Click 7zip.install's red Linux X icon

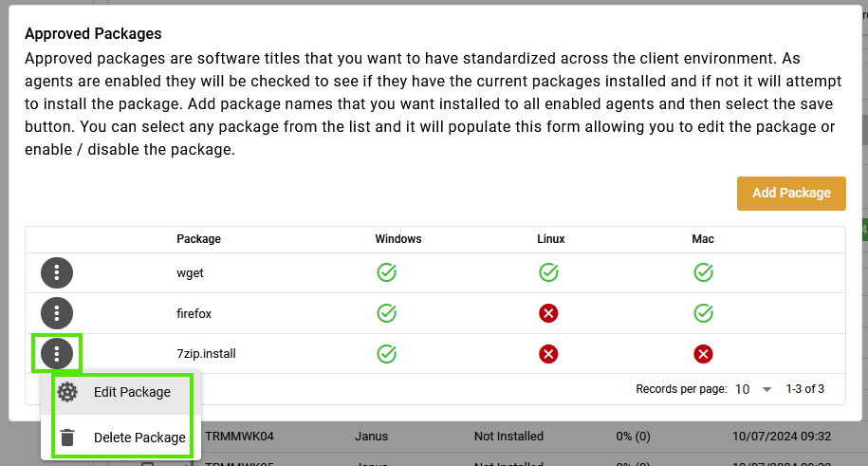pos(548,353)
